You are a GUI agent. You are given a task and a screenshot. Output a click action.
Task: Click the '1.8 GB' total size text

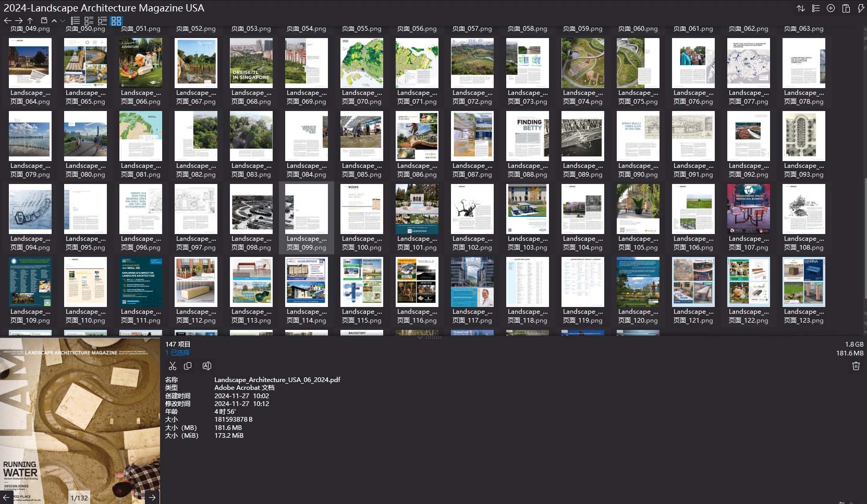click(854, 345)
